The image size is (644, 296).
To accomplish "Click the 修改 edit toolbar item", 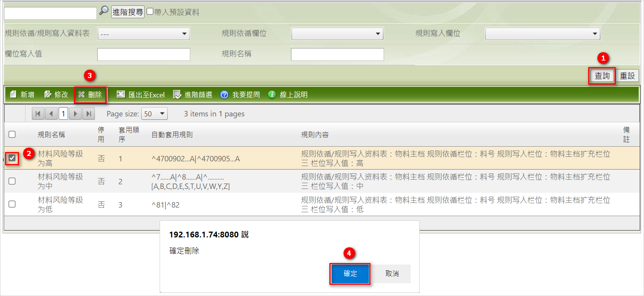I will [56, 95].
